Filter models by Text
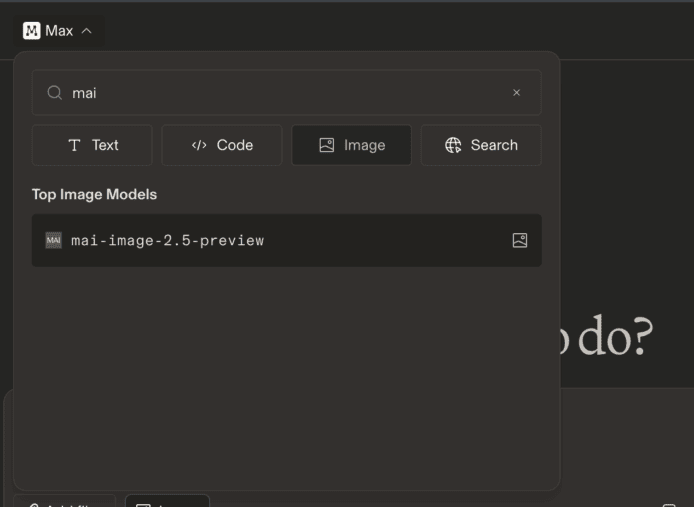Screen dimensions: 694x507 pos(92,145)
